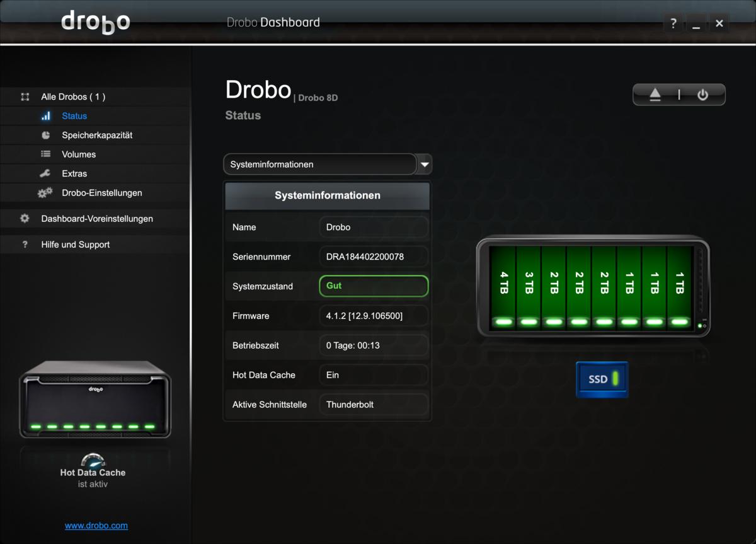Click the grid icon beside Alle Drobos
Viewport: 756px width, 544px height.
coord(25,96)
